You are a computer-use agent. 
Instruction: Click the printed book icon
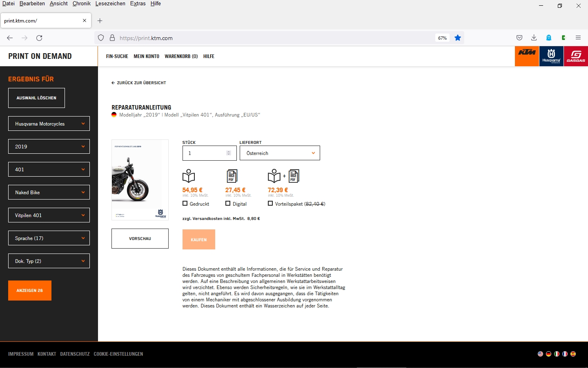point(189,176)
